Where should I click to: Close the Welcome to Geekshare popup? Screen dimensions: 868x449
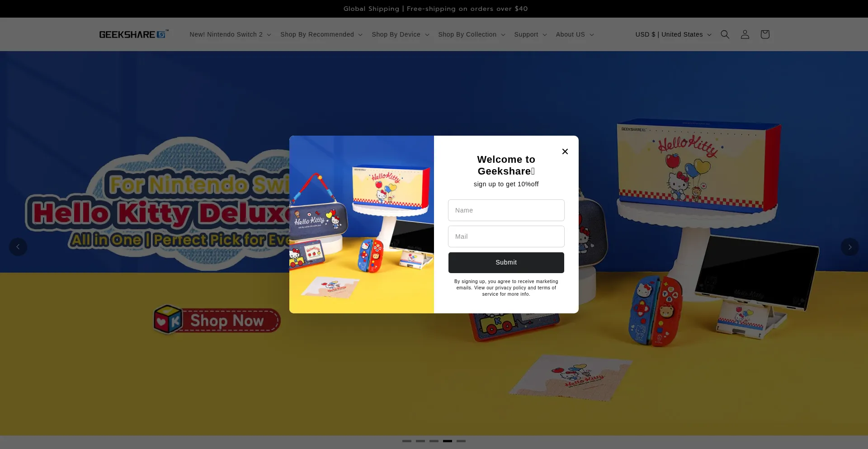click(x=565, y=151)
